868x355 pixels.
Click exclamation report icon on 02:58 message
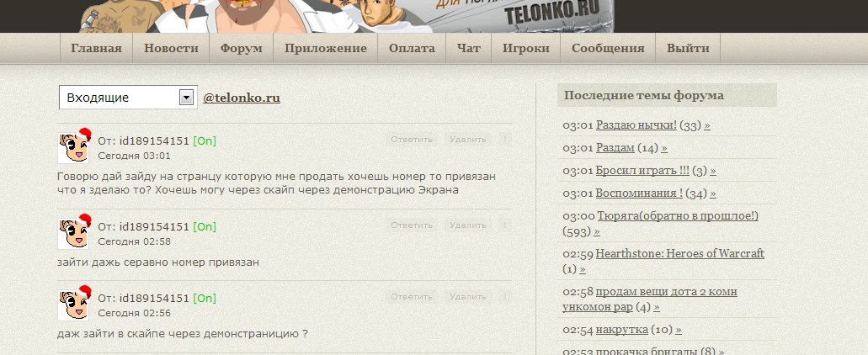coord(504,225)
